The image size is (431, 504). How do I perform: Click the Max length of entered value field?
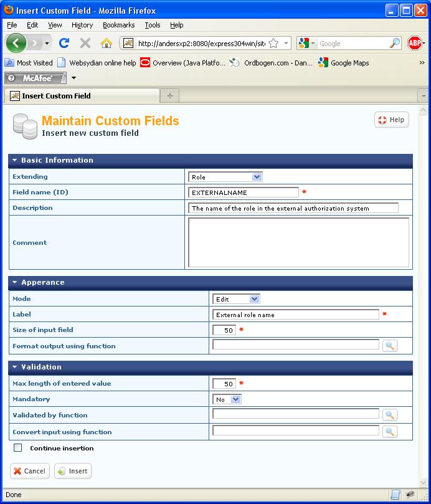tap(224, 383)
